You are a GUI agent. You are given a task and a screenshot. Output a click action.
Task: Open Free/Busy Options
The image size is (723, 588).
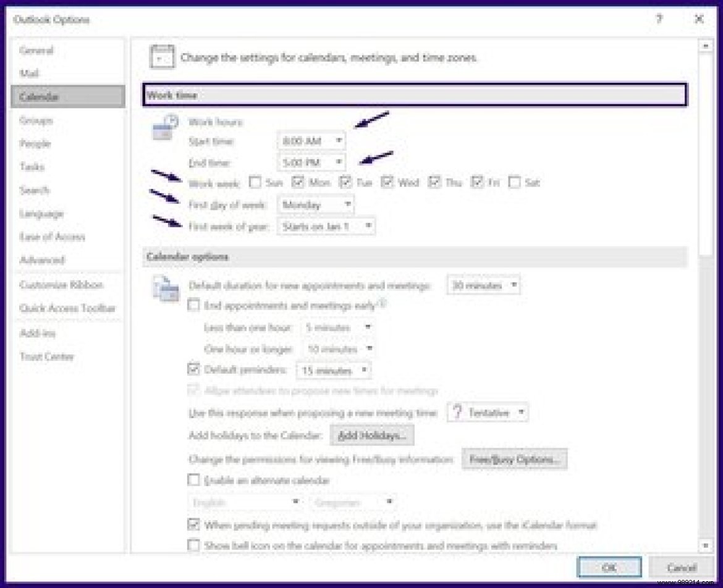(514, 458)
